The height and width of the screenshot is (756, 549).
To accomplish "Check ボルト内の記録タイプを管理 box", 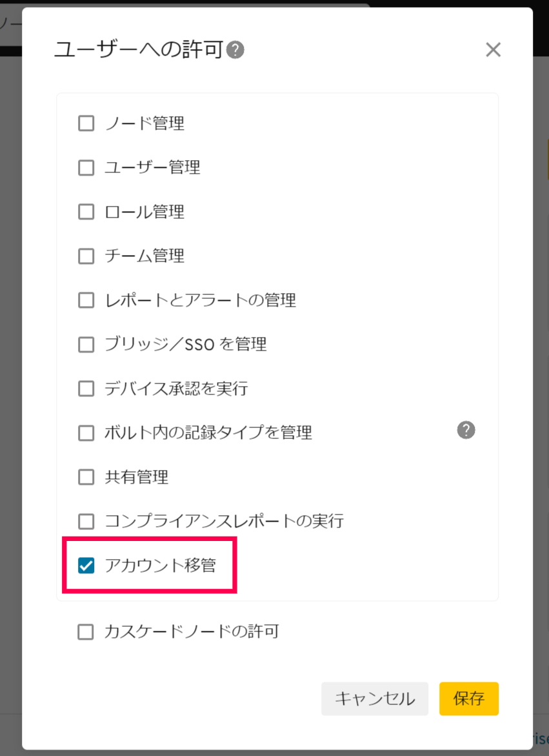I will click(86, 433).
